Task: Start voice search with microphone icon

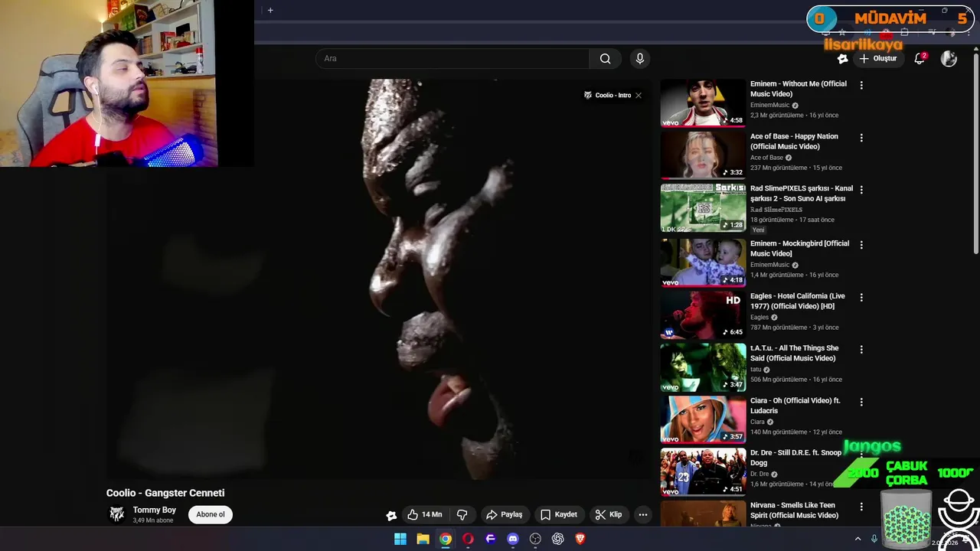Action: click(x=640, y=58)
